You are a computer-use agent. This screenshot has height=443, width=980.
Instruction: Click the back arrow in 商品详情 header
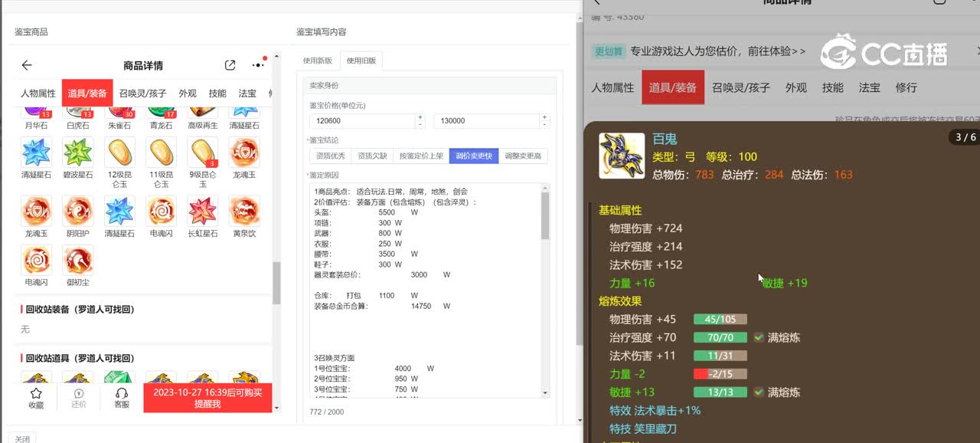27,65
